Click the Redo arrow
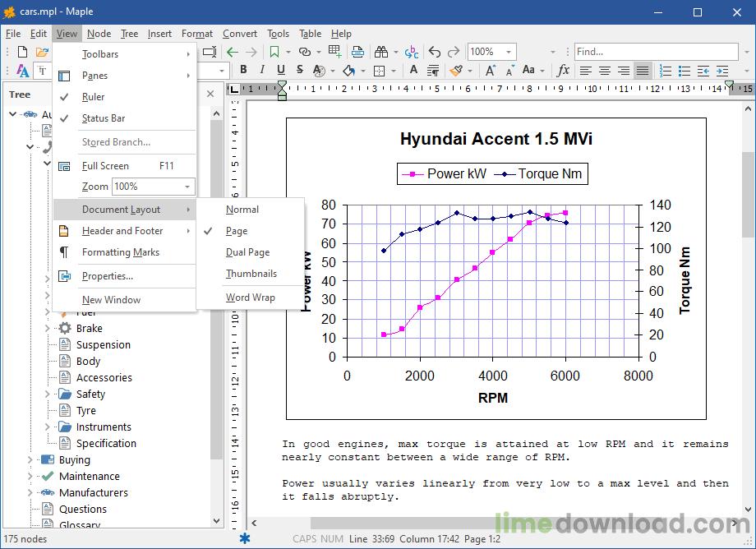Screen dimensions: 756x549 click(454, 52)
